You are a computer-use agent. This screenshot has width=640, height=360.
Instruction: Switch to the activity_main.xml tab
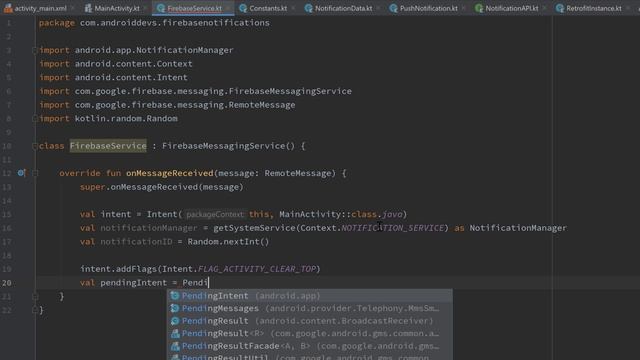[x=40, y=8]
